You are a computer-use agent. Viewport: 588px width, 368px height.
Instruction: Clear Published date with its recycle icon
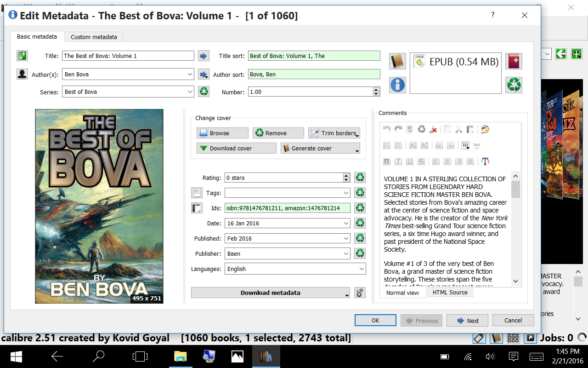[x=360, y=238]
